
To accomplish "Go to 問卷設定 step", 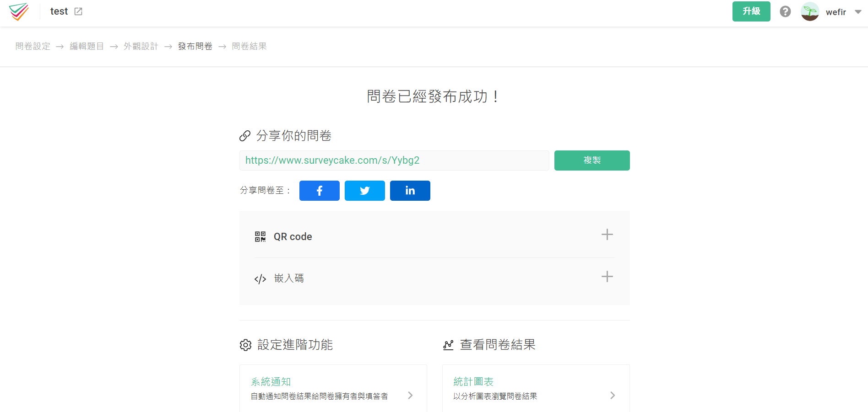I will tap(33, 46).
